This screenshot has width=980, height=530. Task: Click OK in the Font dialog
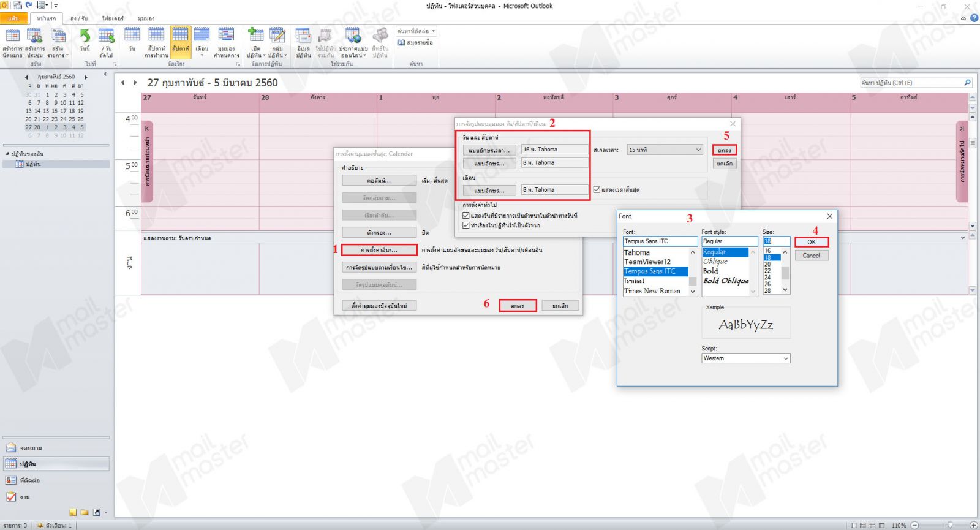[812, 242]
